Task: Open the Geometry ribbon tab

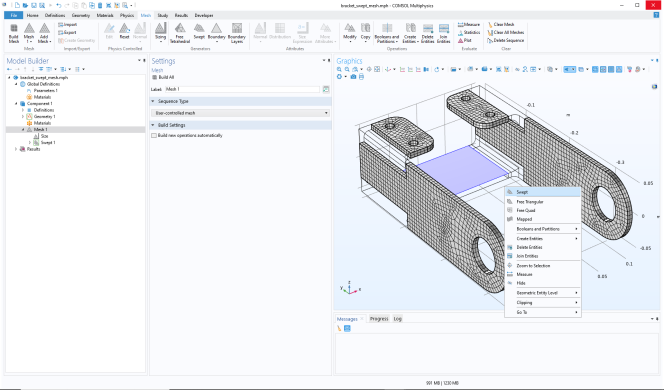Action: coord(80,15)
